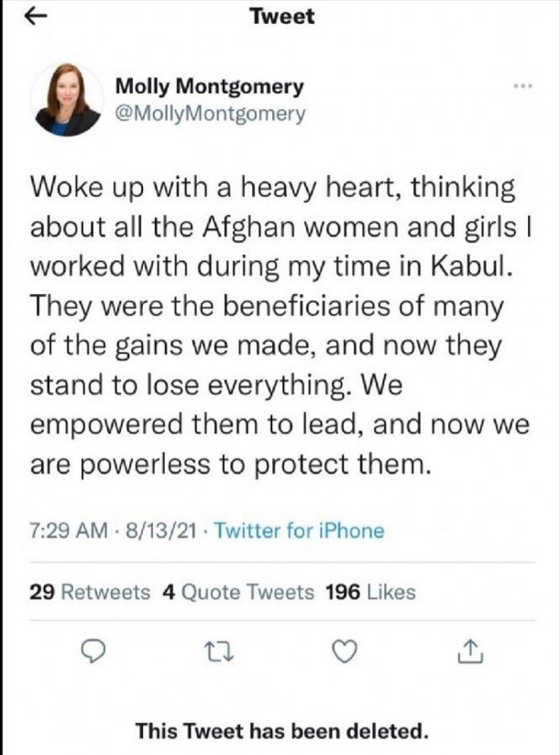This screenshot has width=560, height=755.
Task: Open the 196 Likes list
Action: (370, 593)
